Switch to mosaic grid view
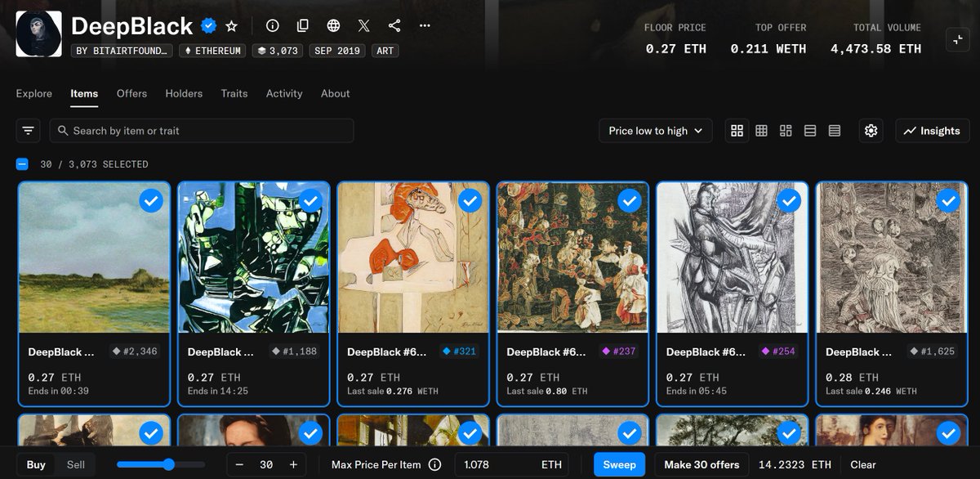 click(786, 131)
